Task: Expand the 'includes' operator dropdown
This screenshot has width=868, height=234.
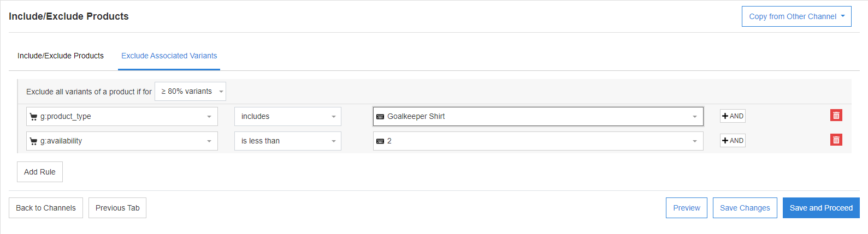Action: [x=287, y=117]
